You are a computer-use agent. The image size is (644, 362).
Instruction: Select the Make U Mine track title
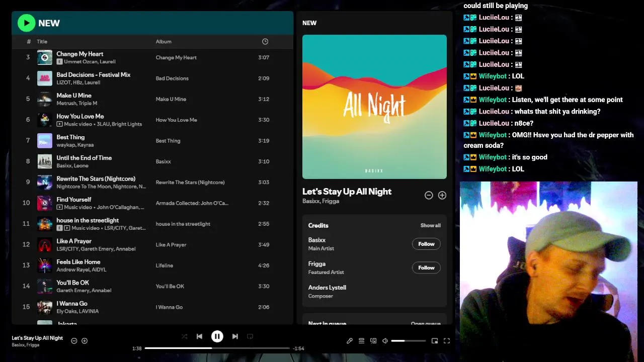74,96
